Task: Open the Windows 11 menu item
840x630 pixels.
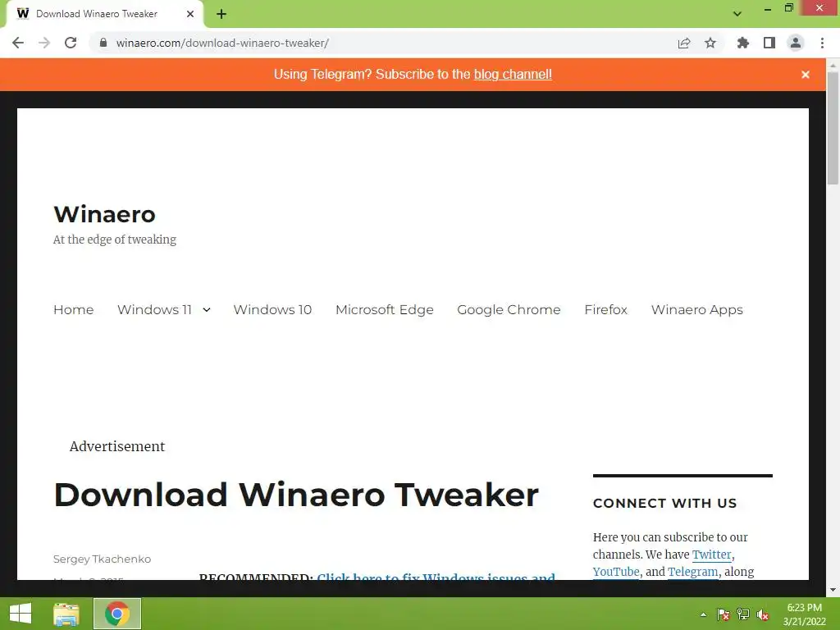Action: (154, 309)
